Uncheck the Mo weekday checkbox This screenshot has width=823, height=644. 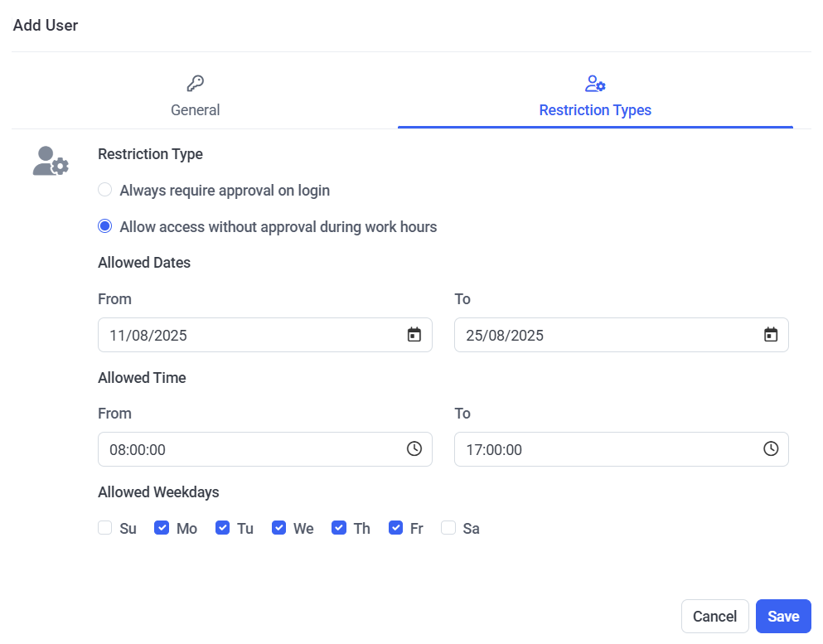pos(162,528)
